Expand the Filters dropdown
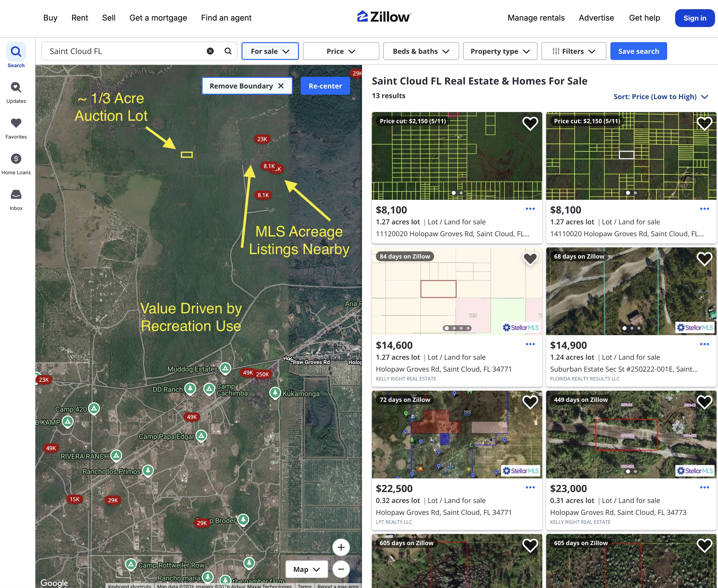Screen dimensions: 718x588 coord(574,51)
